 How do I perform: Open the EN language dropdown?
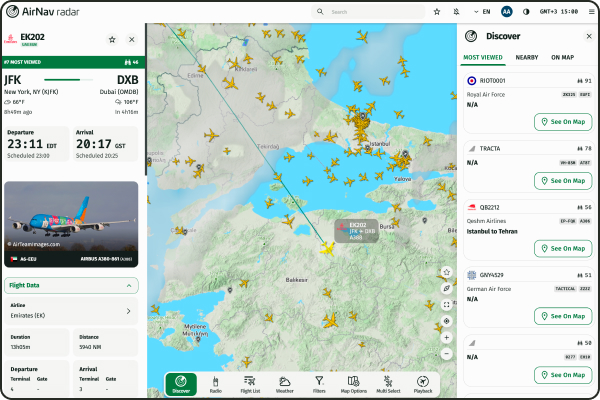(x=482, y=12)
